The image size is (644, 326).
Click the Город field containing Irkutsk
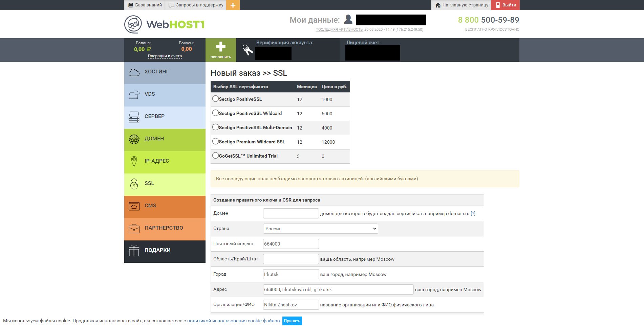291,274
